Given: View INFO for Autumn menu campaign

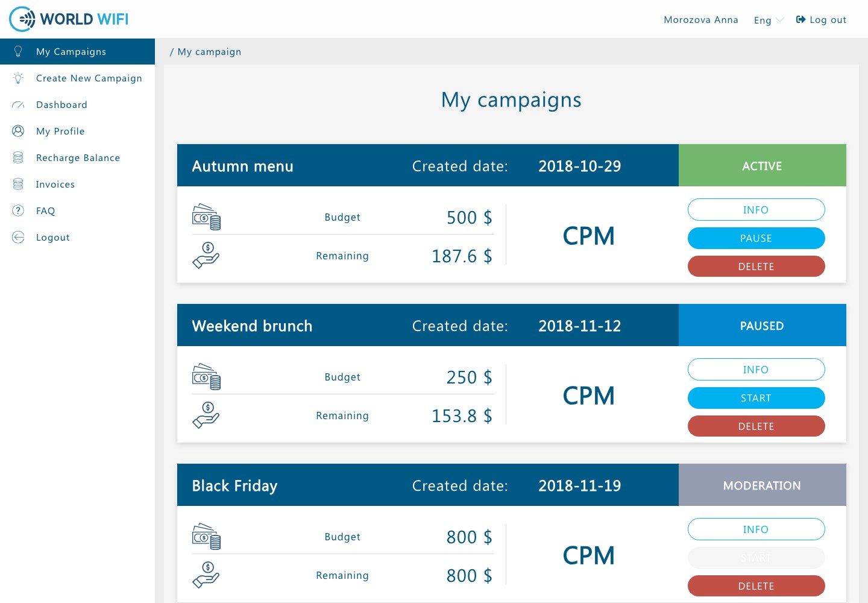Looking at the screenshot, I should coord(756,210).
